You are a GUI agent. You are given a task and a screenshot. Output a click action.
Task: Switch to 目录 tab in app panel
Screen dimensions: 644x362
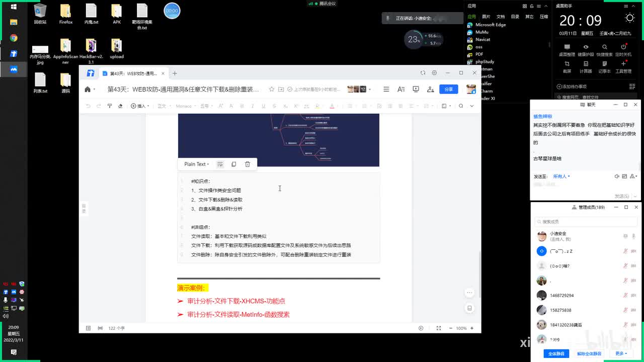click(x=515, y=17)
